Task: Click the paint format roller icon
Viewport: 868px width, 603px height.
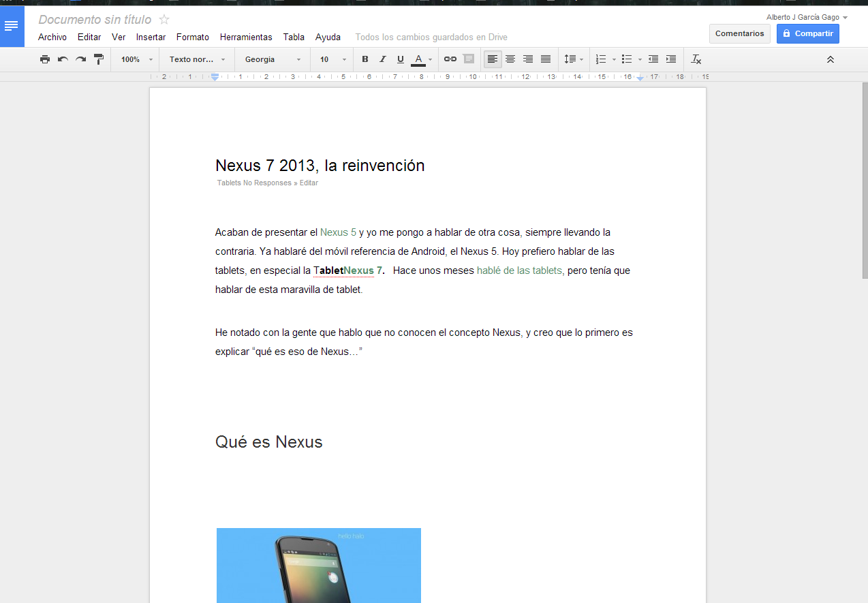Action: pos(99,59)
